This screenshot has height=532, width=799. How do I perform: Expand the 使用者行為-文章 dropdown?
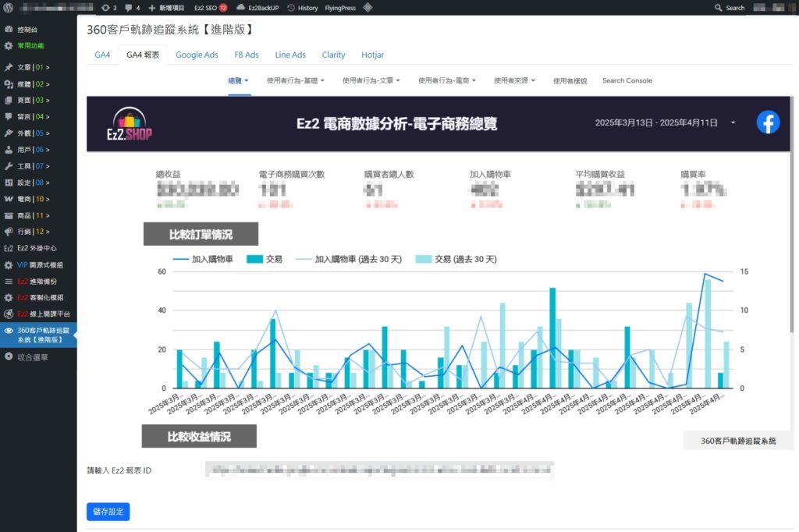(371, 80)
